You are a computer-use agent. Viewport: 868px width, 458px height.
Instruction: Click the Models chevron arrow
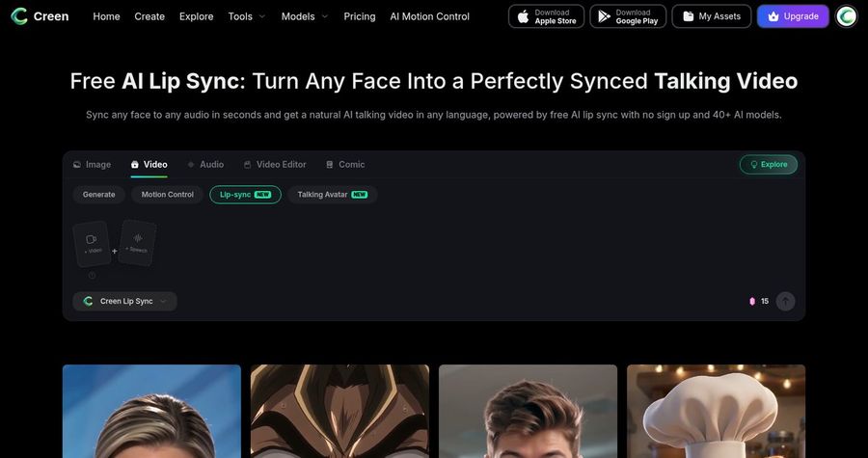(324, 16)
